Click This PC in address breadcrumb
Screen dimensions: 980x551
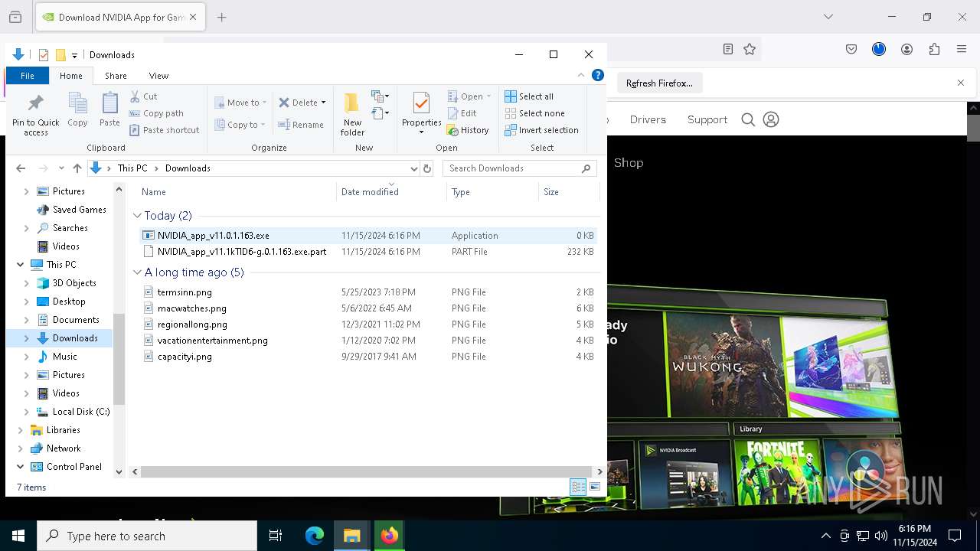(132, 168)
